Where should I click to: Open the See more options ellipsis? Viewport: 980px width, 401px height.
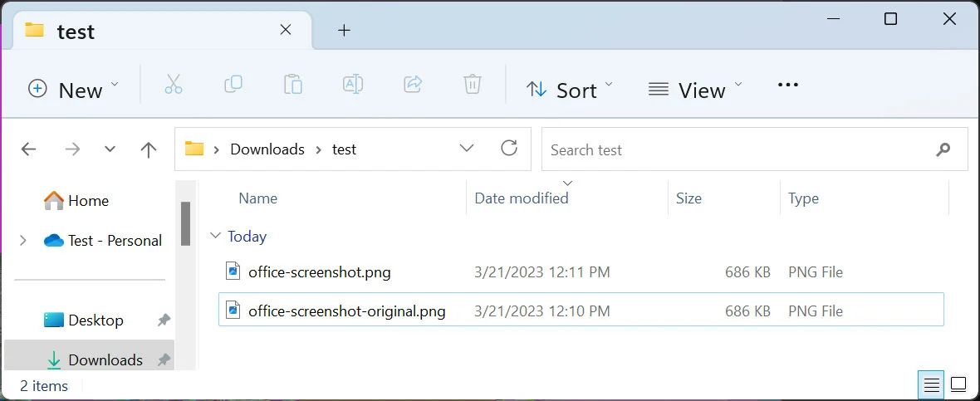tap(787, 85)
